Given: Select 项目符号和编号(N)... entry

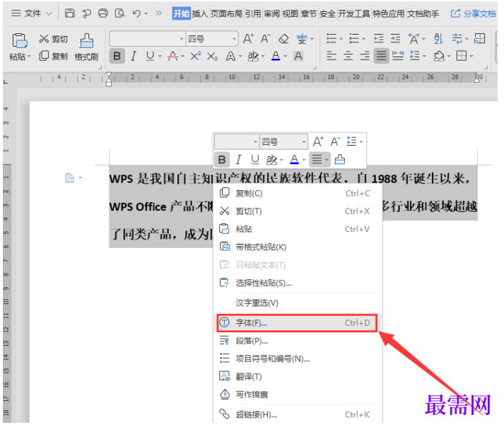Looking at the screenshot, I should point(297,358).
